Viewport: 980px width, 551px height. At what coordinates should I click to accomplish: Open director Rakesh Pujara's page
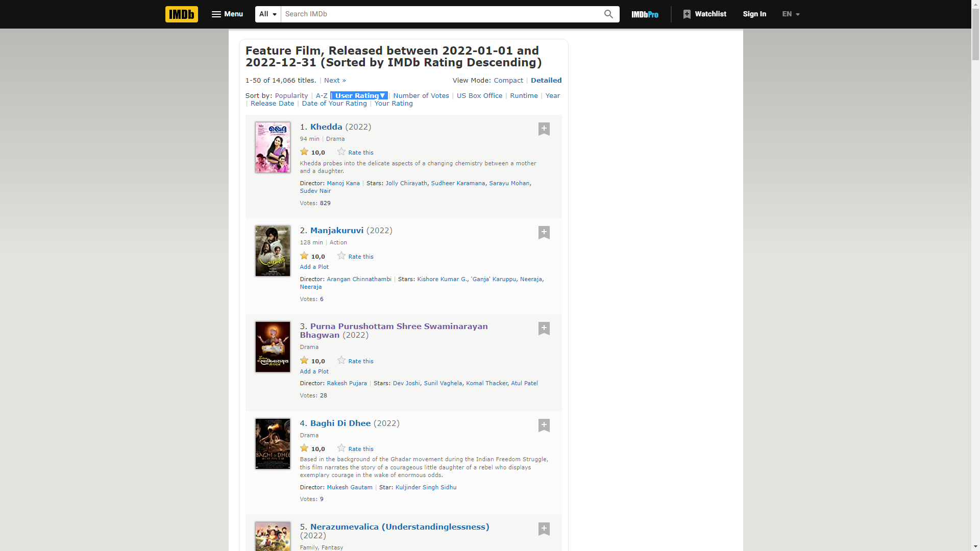(x=347, y=383)
